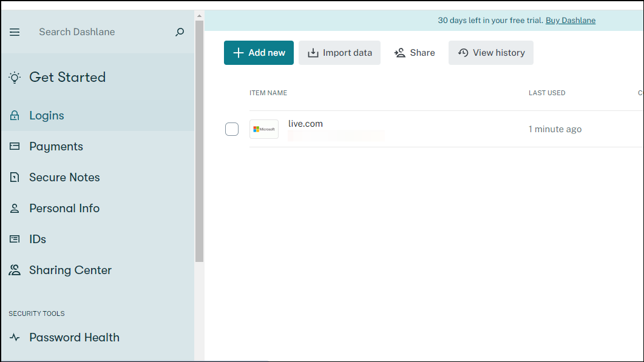Click the IDs card icon
644x362 pixels.
coord(15,239)
